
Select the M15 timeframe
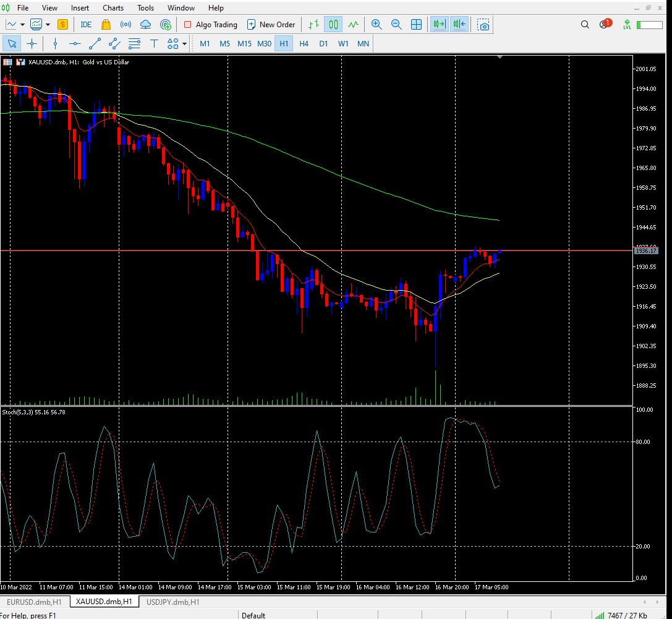click(x=244, y=43)
